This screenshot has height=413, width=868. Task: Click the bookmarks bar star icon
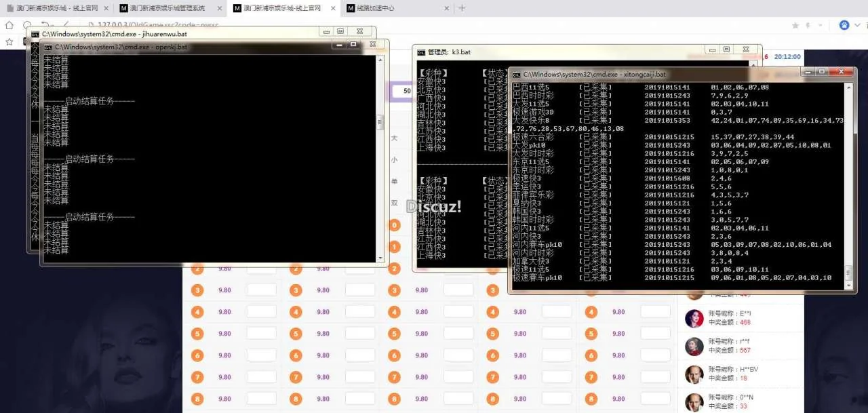coord(9,41)
